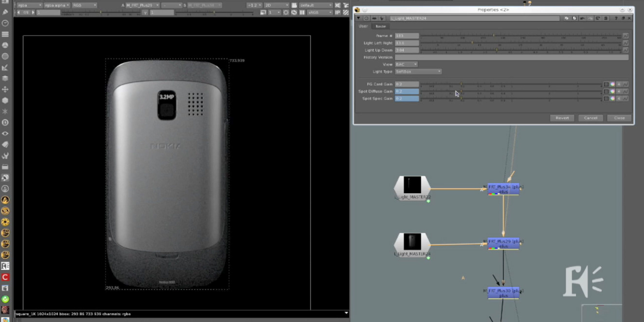Open the rgba channel set dropdown
This screenshot has width=644, height=322.
pyautogui.click(x=29, y=5)
